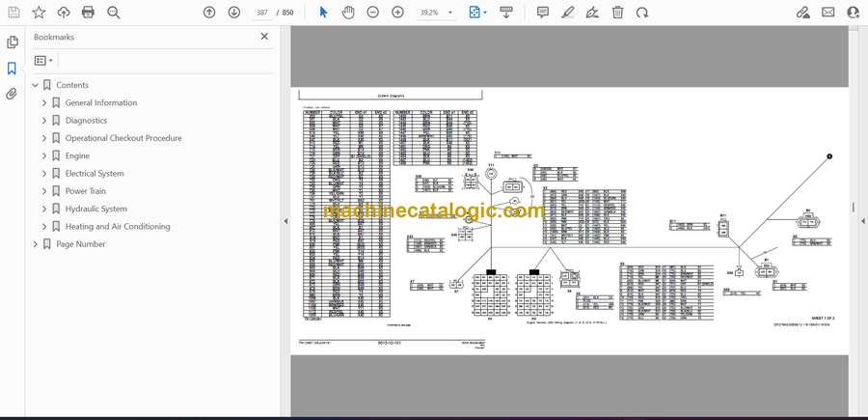
Task: Jump to Operational Checkout Procedure bookmark
Action: pos(123,138)
